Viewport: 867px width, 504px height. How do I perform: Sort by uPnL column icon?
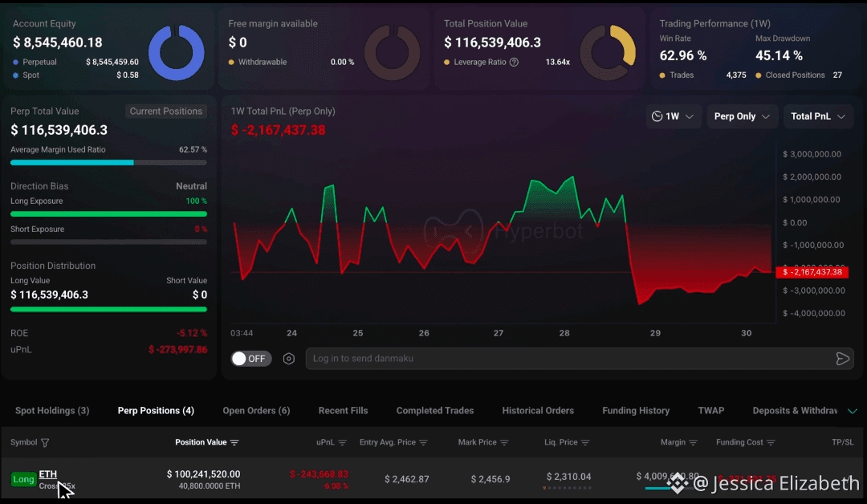342,443
